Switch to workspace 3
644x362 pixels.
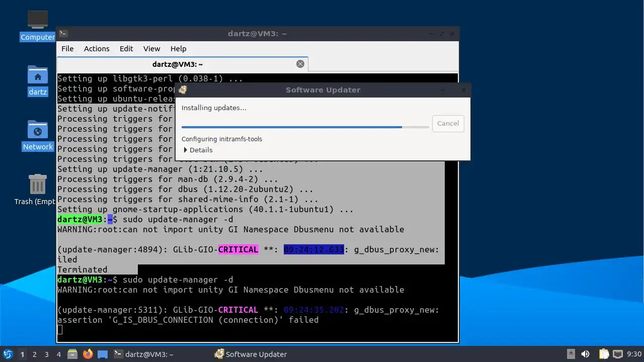(x=46, y=354)
